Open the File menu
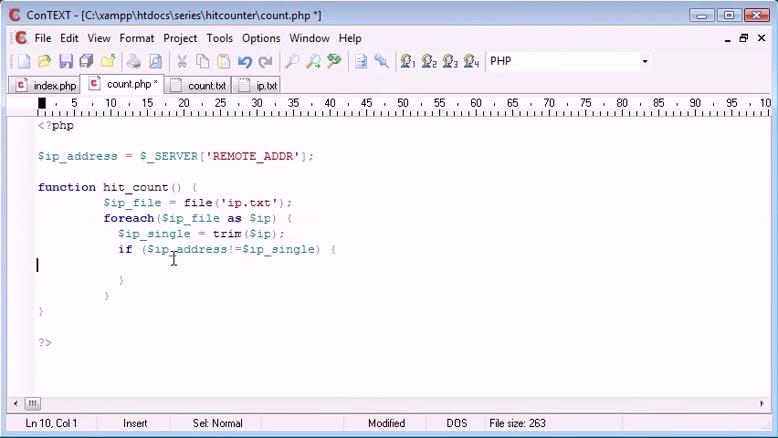Screen dimensions: 778x438 click(43, 38)
